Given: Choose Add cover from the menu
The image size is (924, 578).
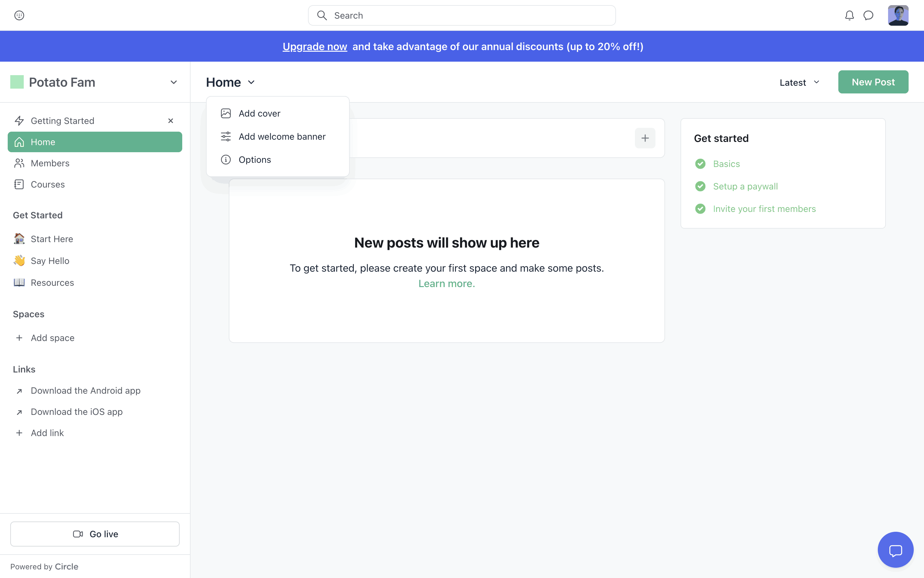Looking at the screenshot, I should tap(278, 114).
